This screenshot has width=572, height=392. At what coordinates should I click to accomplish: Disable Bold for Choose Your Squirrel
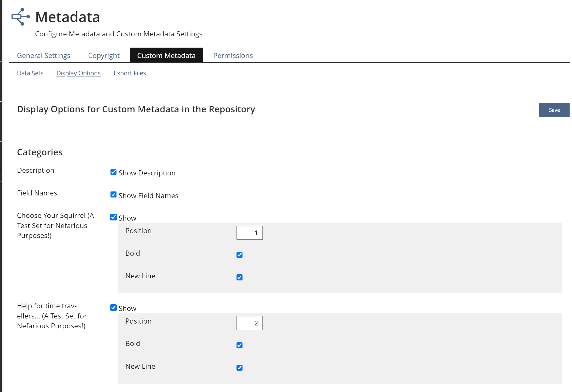pos(239,255)
